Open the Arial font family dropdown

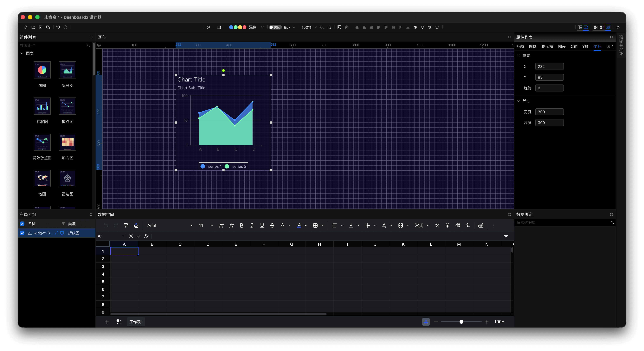coord(170,225)
